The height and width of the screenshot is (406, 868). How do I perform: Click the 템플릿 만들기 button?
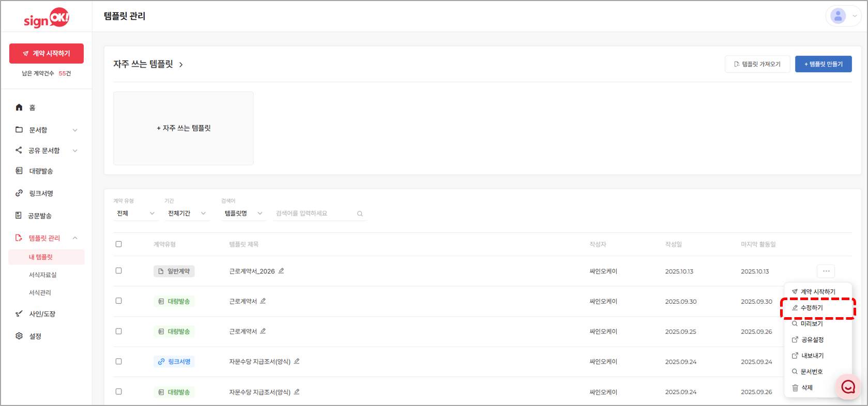pyautogui.click(x=823, y=64)
